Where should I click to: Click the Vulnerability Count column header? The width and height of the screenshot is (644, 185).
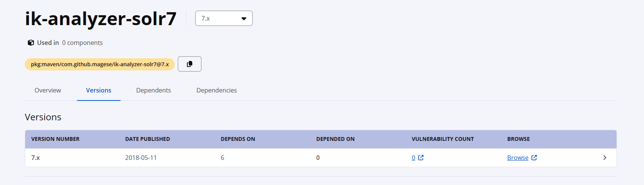point(443,139)
